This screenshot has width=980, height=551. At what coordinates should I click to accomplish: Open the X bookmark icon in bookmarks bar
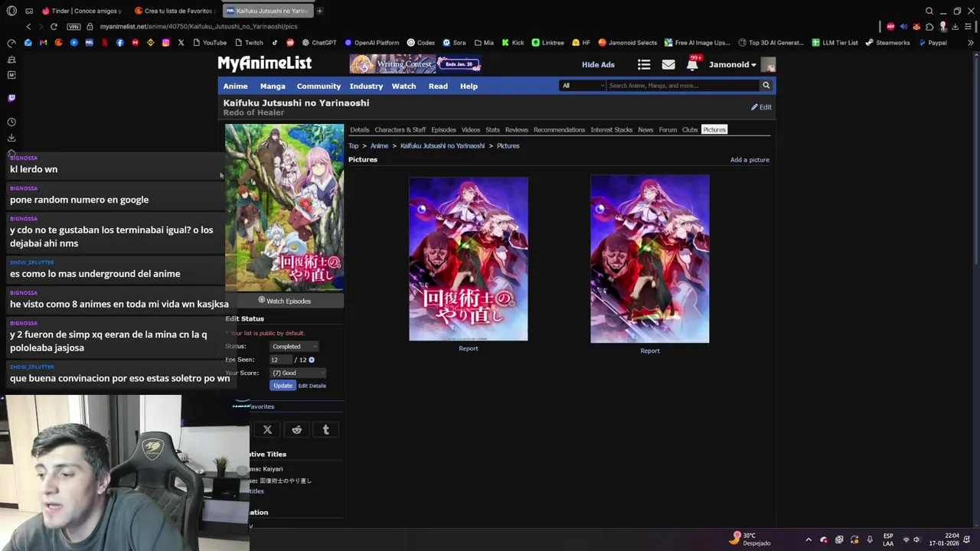pos(181,43)
